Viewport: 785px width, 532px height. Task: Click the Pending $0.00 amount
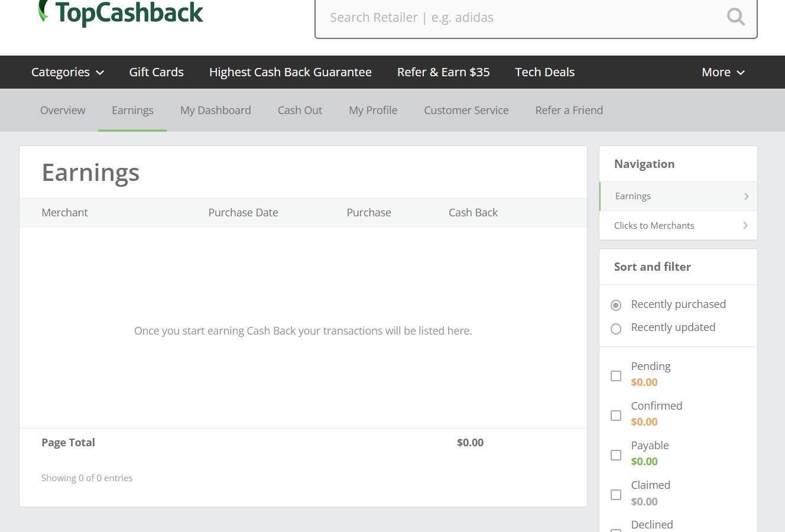point(644,382)
